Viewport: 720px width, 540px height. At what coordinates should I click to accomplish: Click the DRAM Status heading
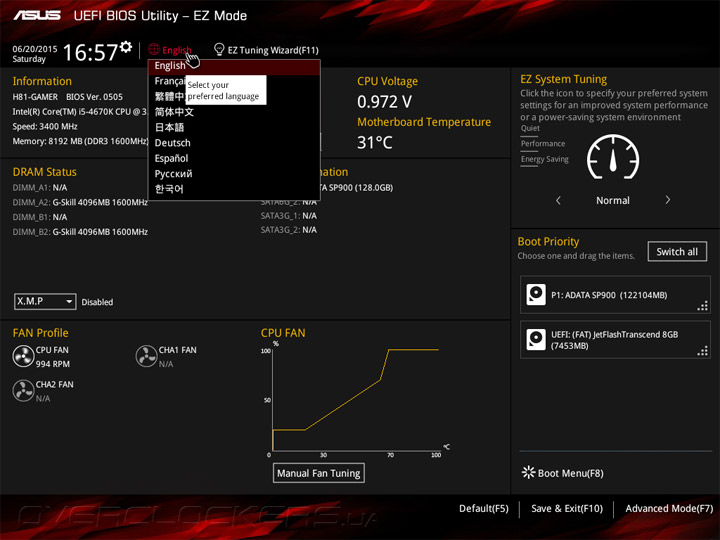coord(45,172)
